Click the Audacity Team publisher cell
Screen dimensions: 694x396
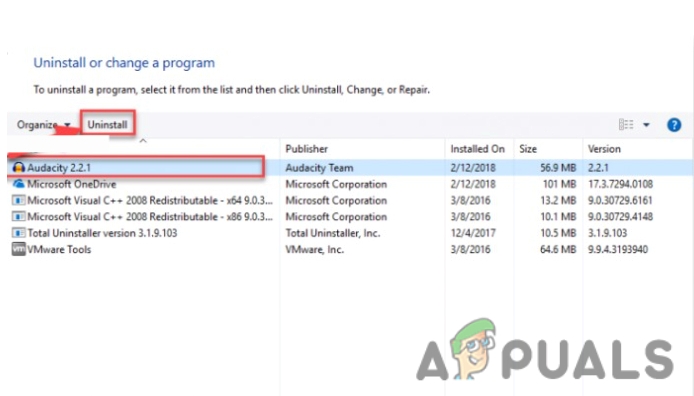[x=319, y=168]
